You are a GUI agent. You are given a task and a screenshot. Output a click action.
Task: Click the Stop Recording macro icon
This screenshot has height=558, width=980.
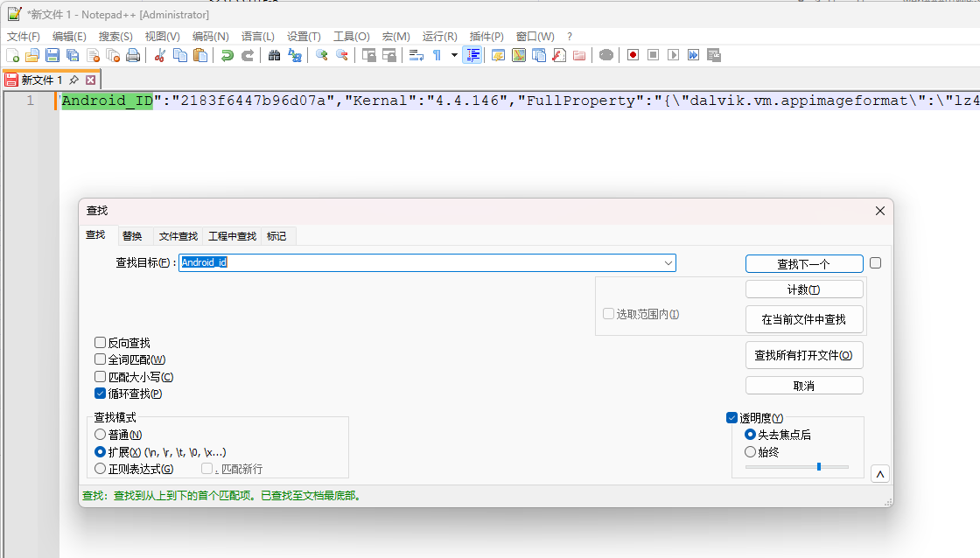(653, 56)
